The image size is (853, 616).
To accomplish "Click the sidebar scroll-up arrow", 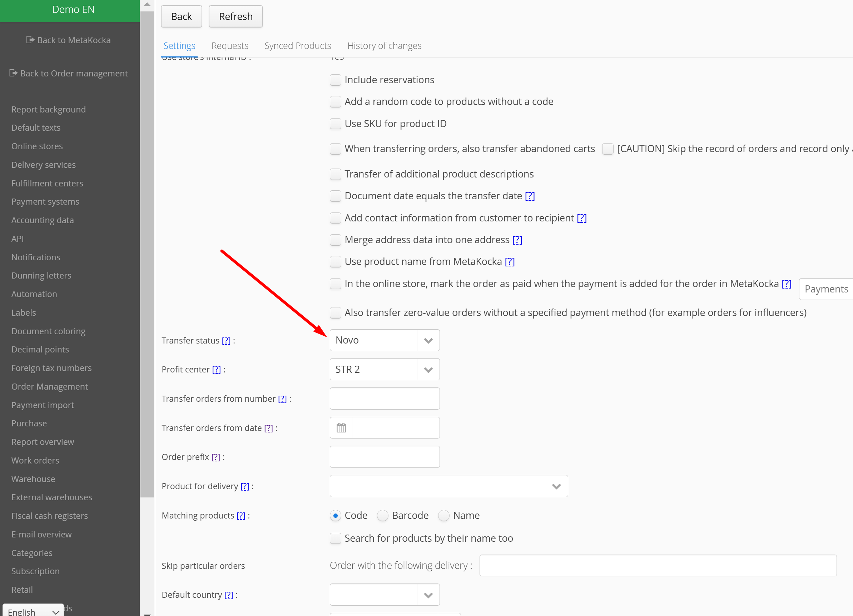I will point(147,5).
